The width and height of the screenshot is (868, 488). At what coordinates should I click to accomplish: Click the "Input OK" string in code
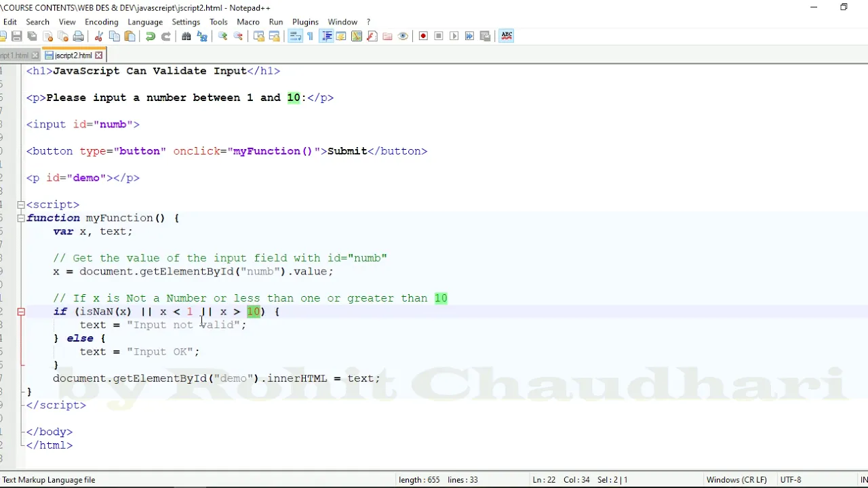point(160,352)
